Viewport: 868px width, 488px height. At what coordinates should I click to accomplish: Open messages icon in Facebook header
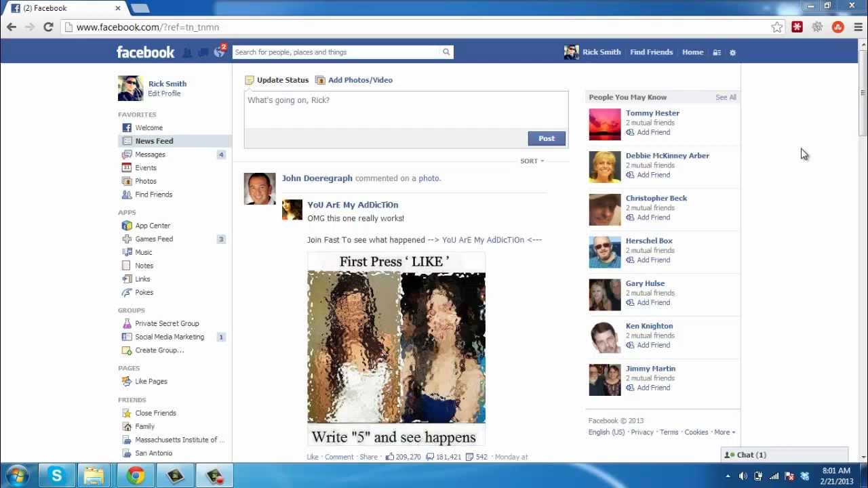tap(203, 52)
